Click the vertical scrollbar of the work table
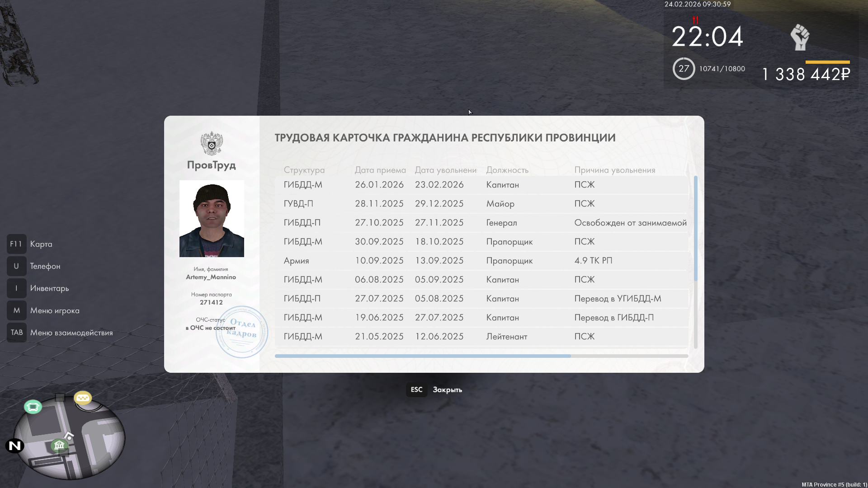The height and width of the screenshot is (488, 868). [x=695, y=228]
